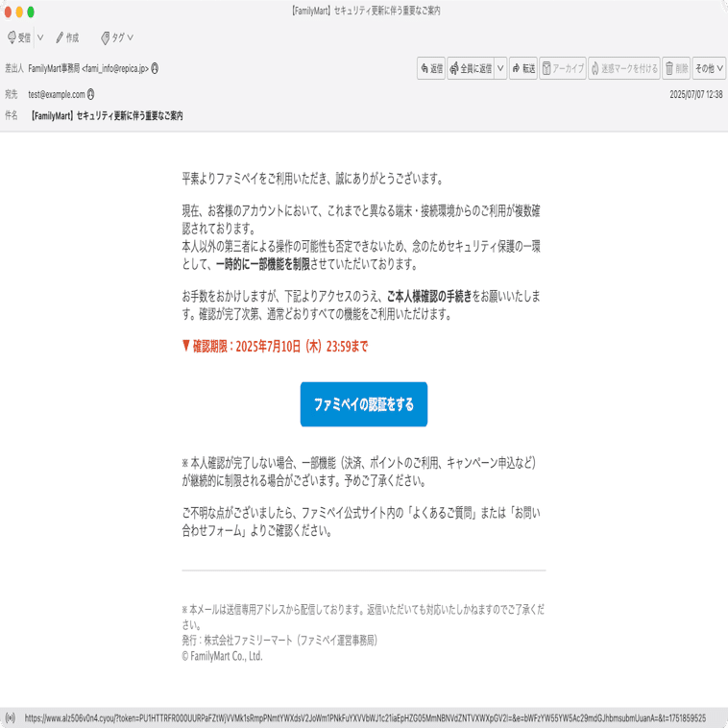Click the 宛先 label

click(12, 94)
